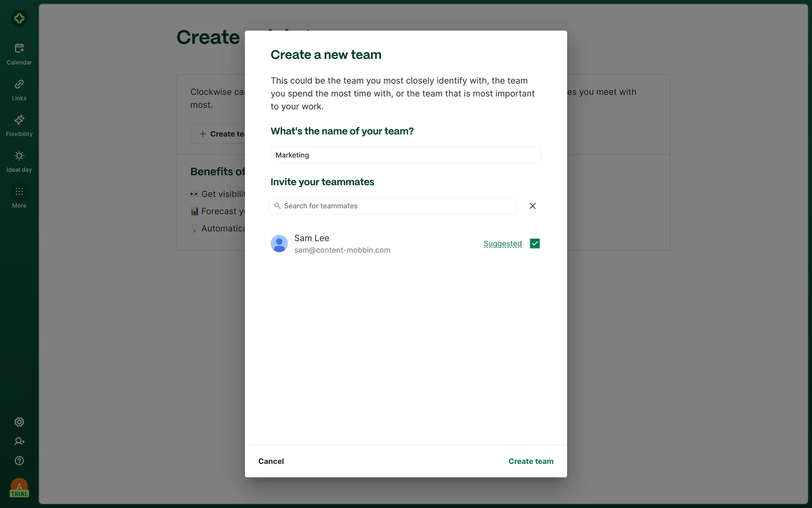Clear the teammate search with X
812x508 pixels.
(532, 206)
